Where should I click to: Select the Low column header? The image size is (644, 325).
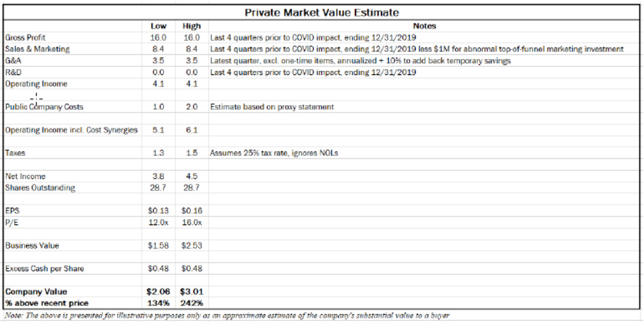click(x=159, y=26)
